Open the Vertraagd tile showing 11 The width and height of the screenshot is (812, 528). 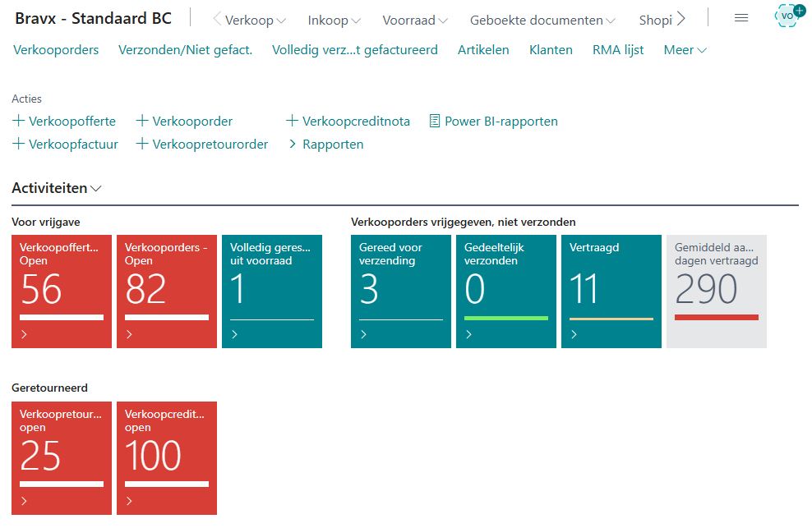pyautogui.click(x=611, y=291)
